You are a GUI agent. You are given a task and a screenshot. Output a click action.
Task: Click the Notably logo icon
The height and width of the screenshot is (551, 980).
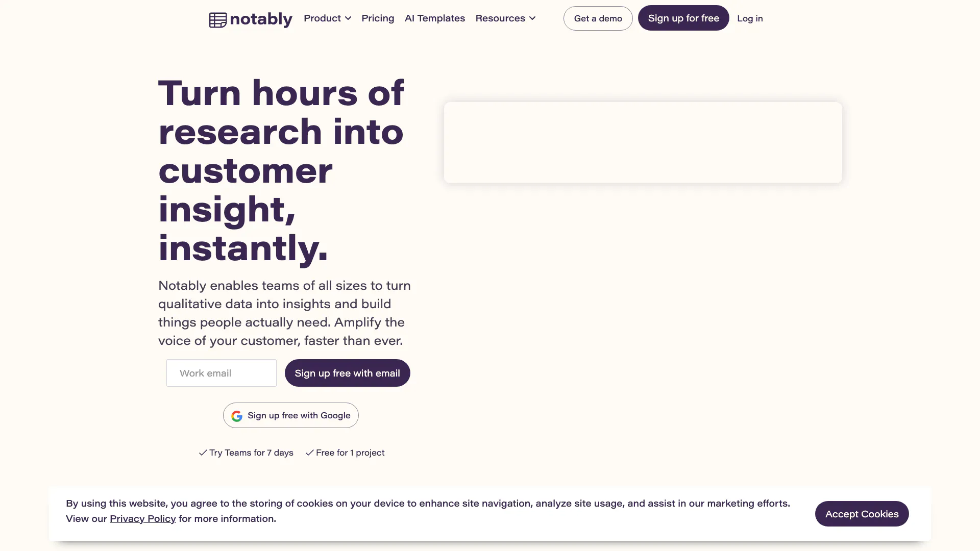[x=218, y=20]
